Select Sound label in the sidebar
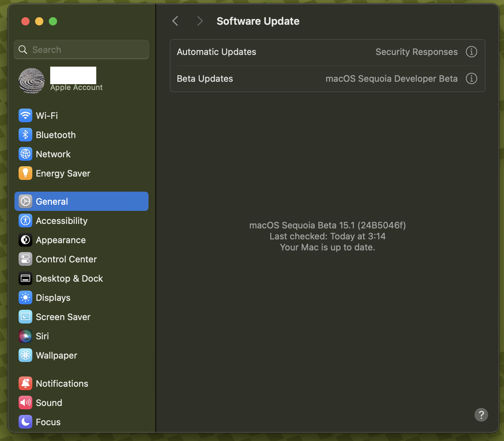Screen dimensions: 504x441 [x=49, y=403]
